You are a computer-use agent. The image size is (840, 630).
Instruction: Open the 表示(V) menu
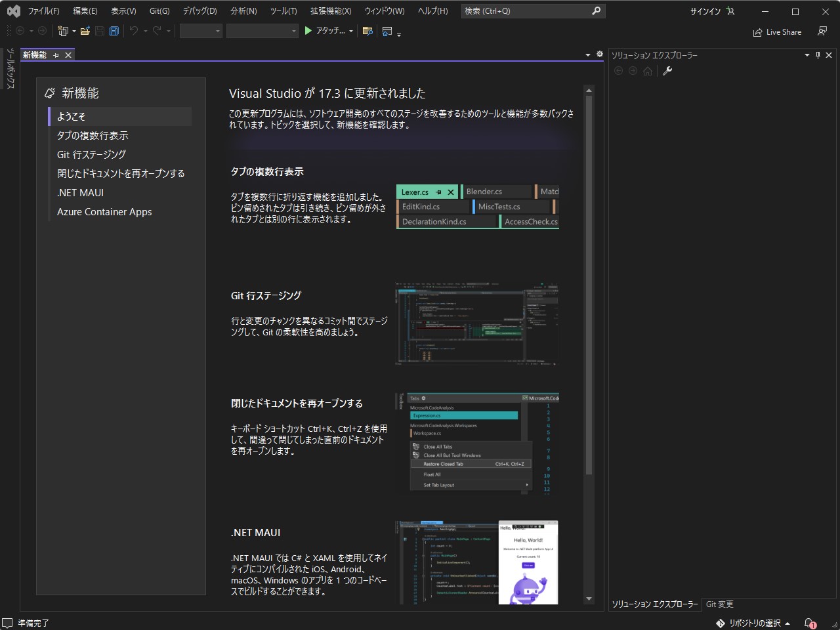(x=123, y=11)
